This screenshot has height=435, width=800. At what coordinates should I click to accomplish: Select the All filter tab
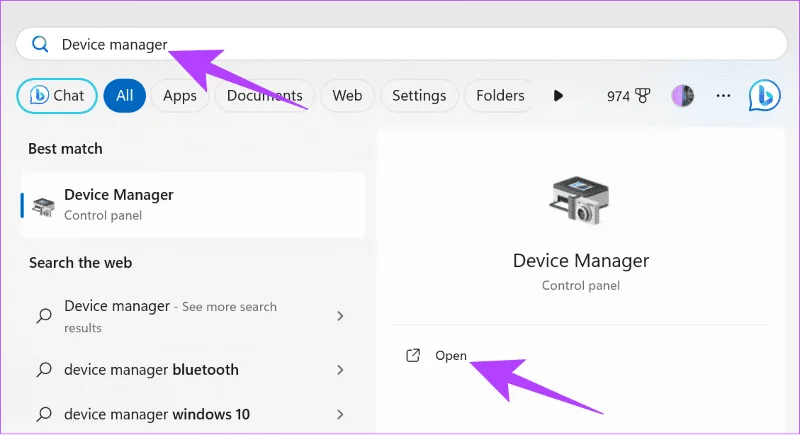tap(124, 95)
